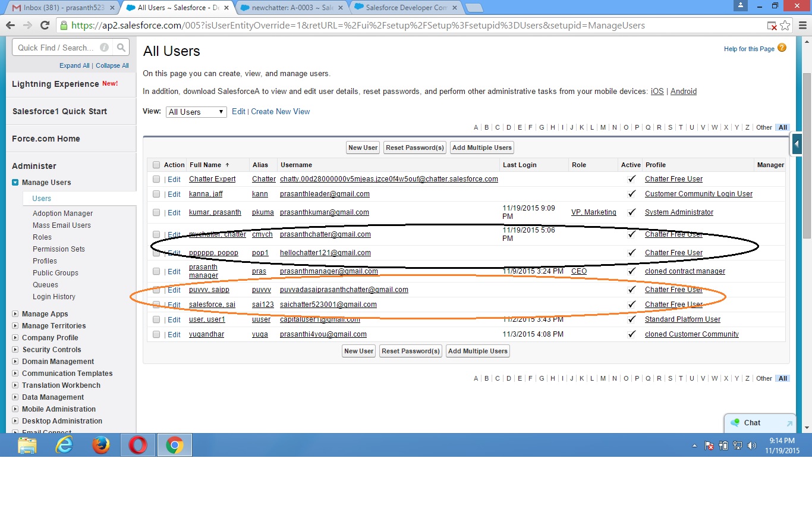Switch to the Salesforce Developer Community tab
Screen dimensions: 812x505
pyautogui.click(x=406, y=8)
